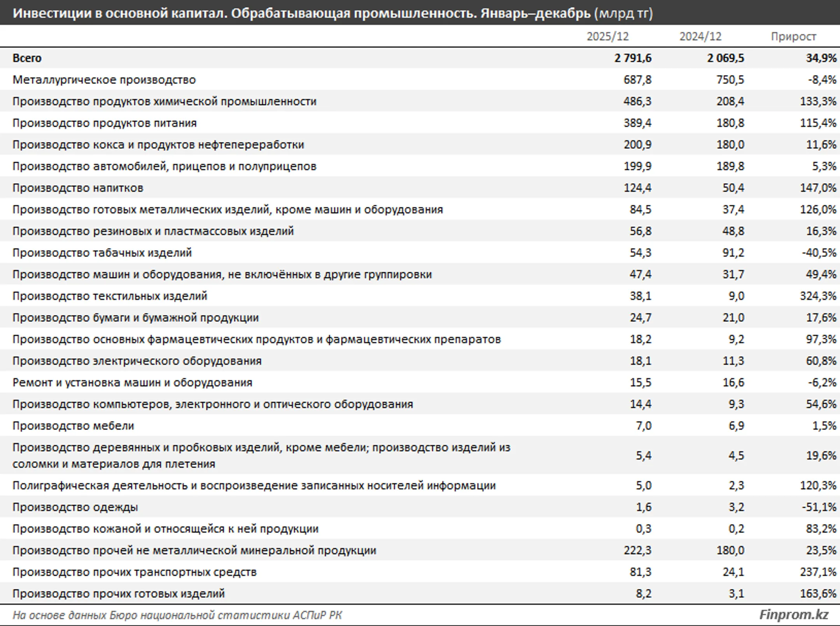This screenshot has width=840, height=626.
Task: Click the Прирост column header
Action: pos(793,37)
